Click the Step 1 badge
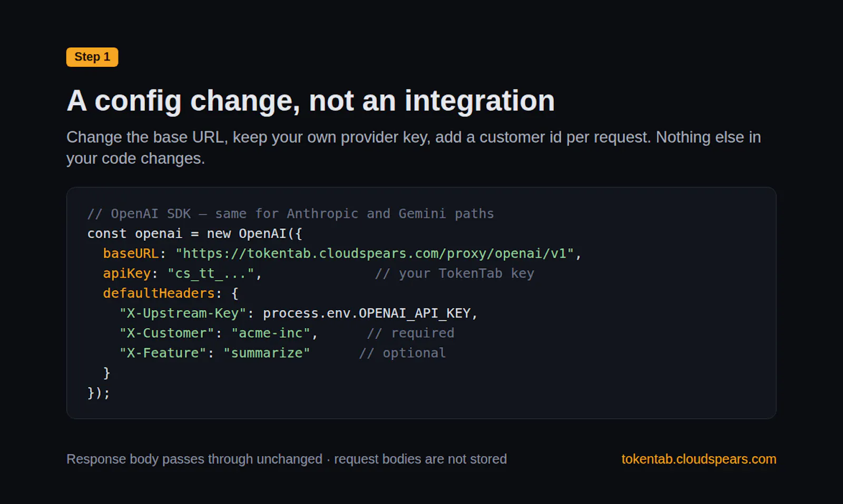 coord(92,57)
